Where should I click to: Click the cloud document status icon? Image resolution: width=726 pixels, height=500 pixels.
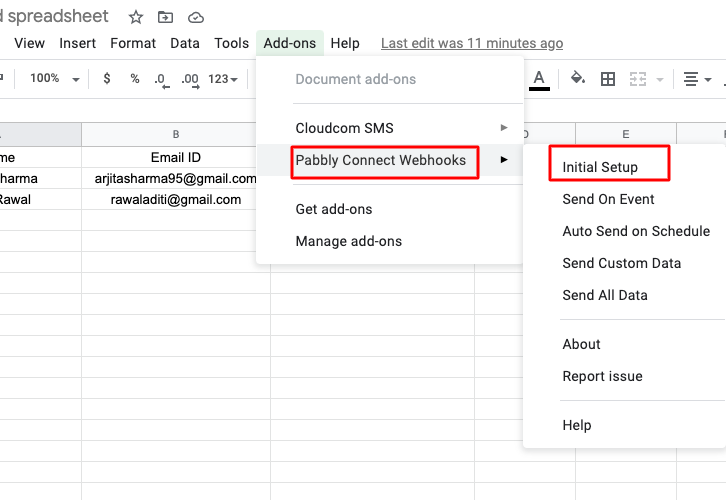196,18
